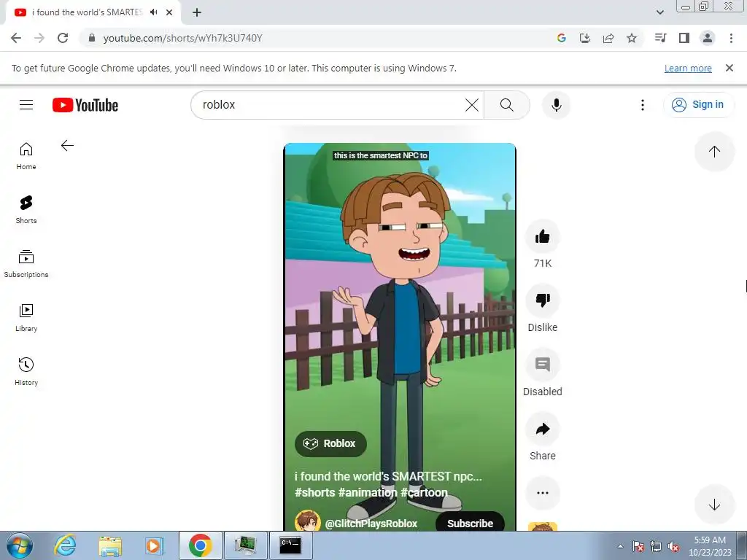Go to YouTube home via logo

pyautogui.click(x=85, y=105)
